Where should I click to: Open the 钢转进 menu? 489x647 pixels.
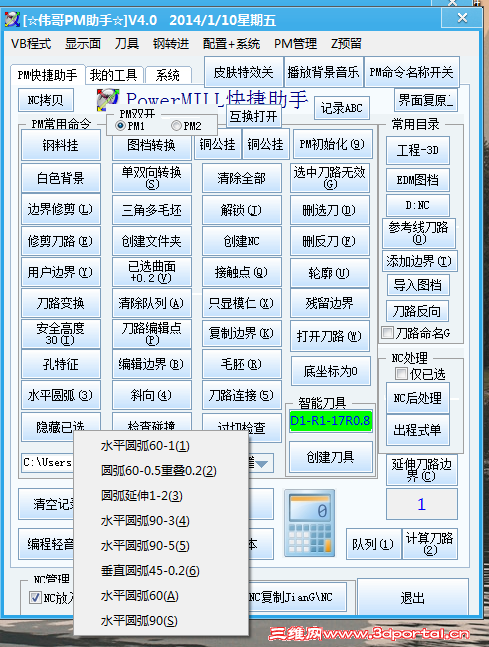171,44
